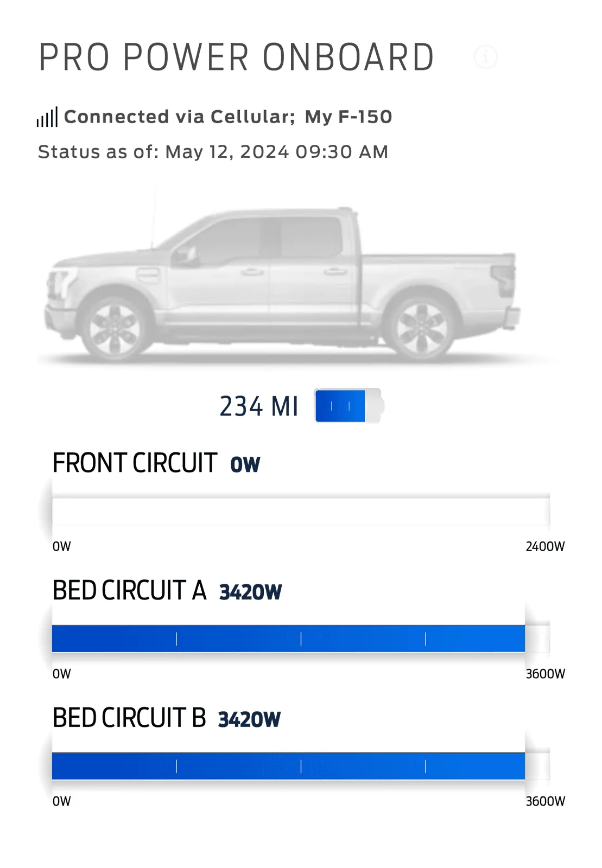Click the Status as of timestamp
The width and height of the screenshot is (602, 868).
click(213, 152)
